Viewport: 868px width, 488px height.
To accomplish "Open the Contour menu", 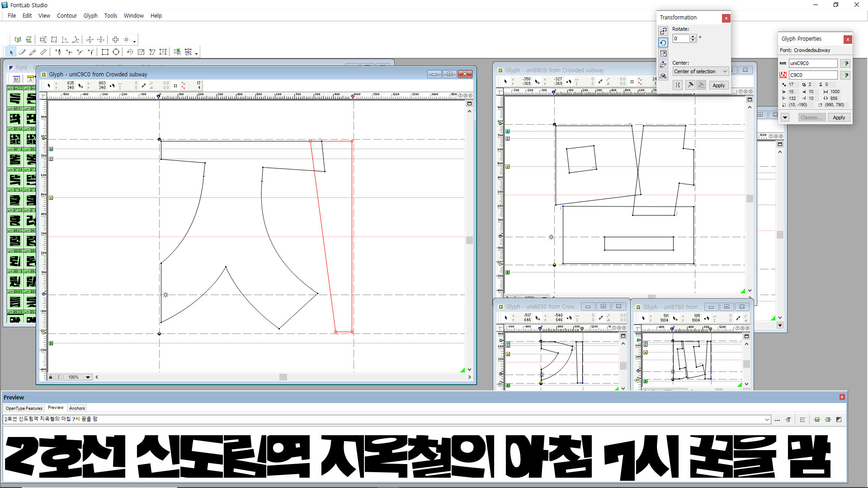I will pyautogui.click(x=66, y=15).
